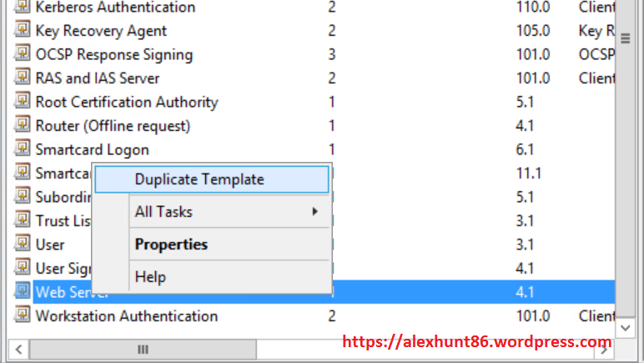Click the Web Server template icon
The height and width of the screenshot is (363, 644).
click(23, 292)
